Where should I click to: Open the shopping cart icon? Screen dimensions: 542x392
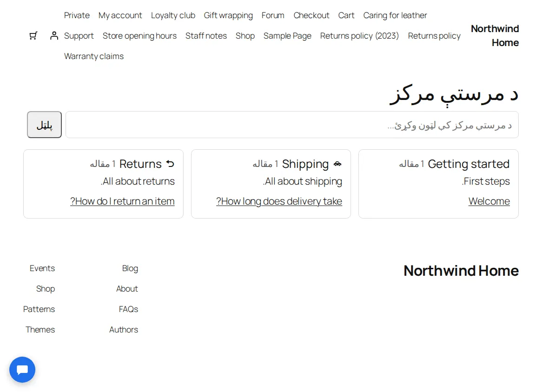click(x=33, y=36)
